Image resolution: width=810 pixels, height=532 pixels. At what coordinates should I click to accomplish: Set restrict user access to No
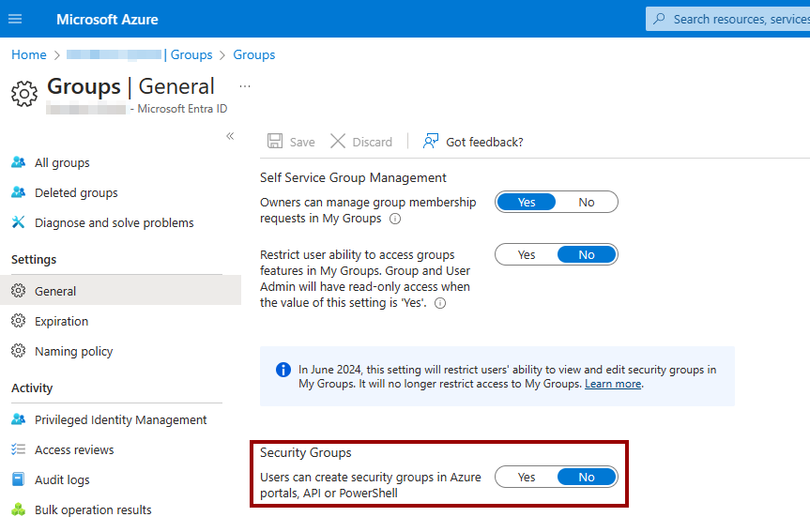point(587,254)
